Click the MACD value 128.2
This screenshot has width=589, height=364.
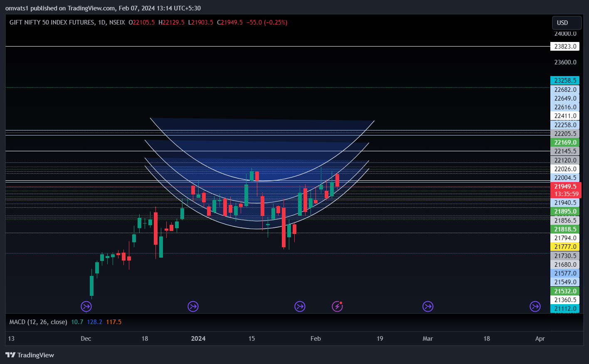[x=95, y=322]
